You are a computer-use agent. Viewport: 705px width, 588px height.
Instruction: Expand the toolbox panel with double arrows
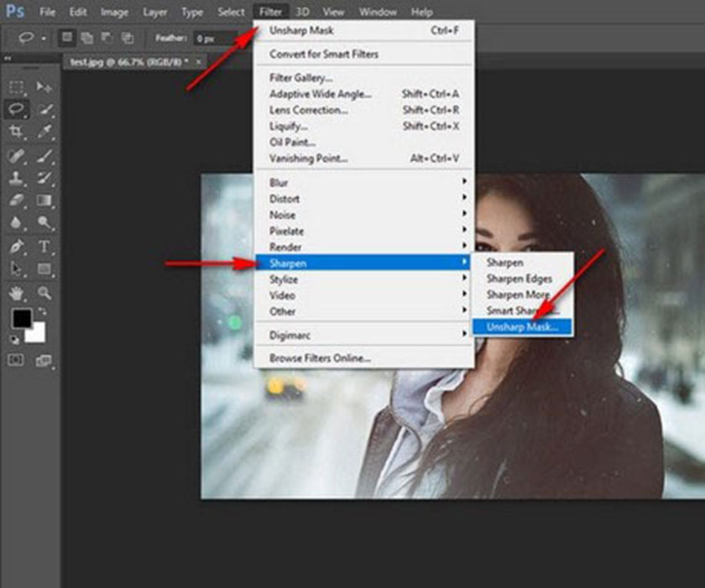[x=8, y=58]
